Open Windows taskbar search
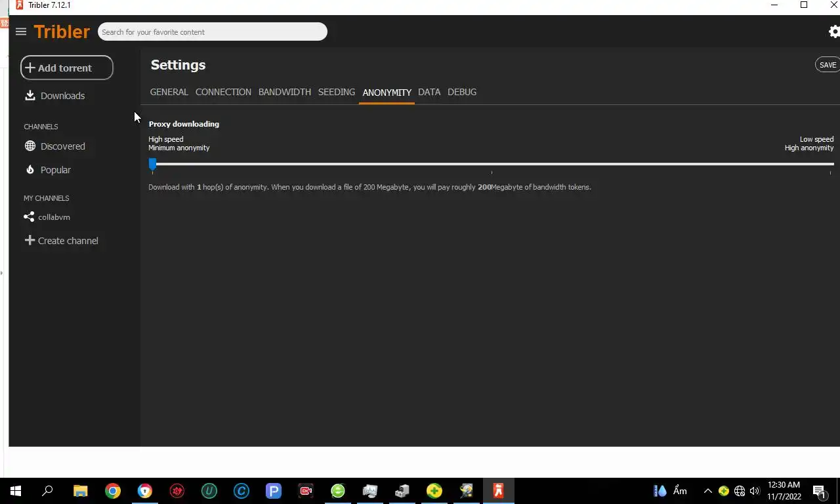Screen dimensions: 840x504 pyautogui.click(x=47, y=491)
